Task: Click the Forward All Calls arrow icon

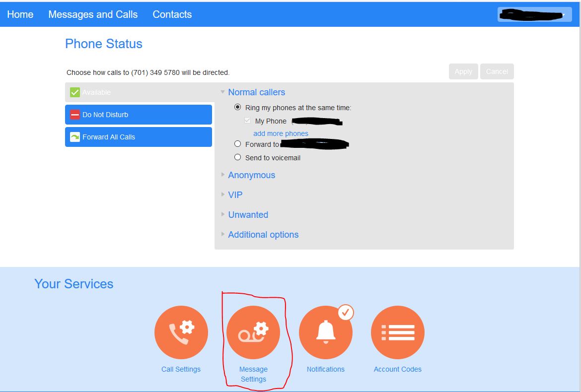Action: click(75, 137)
